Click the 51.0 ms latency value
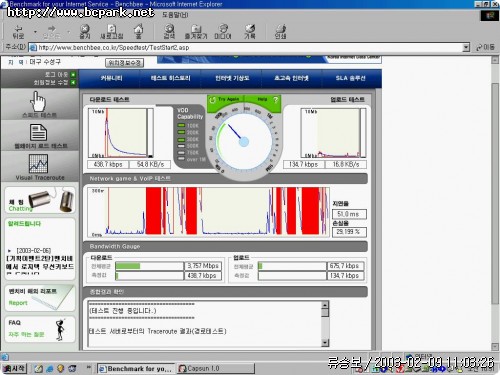 [349, 214]
